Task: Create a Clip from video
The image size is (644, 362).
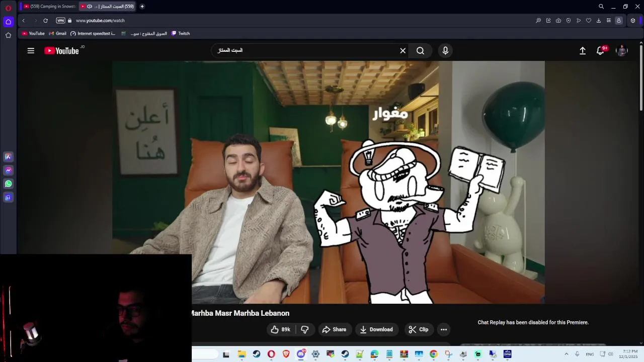Action: tap(419, 329)
